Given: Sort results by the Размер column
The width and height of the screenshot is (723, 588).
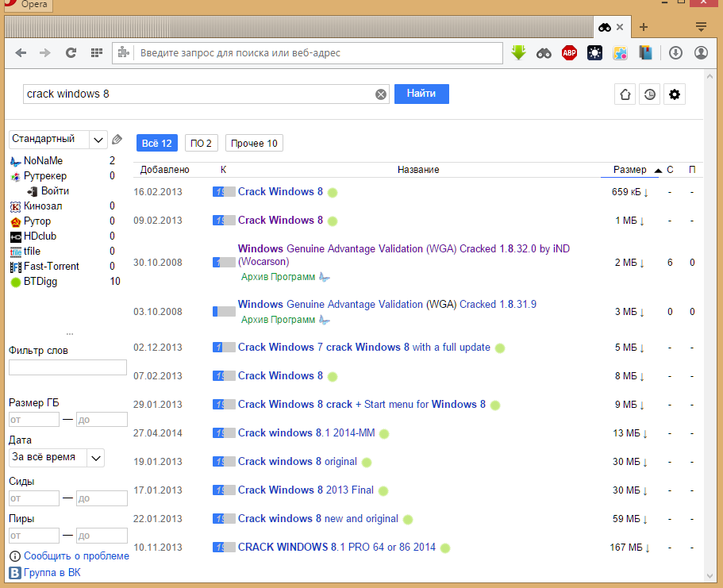Looking at the screenshot, I should click(x=630, y=170).
